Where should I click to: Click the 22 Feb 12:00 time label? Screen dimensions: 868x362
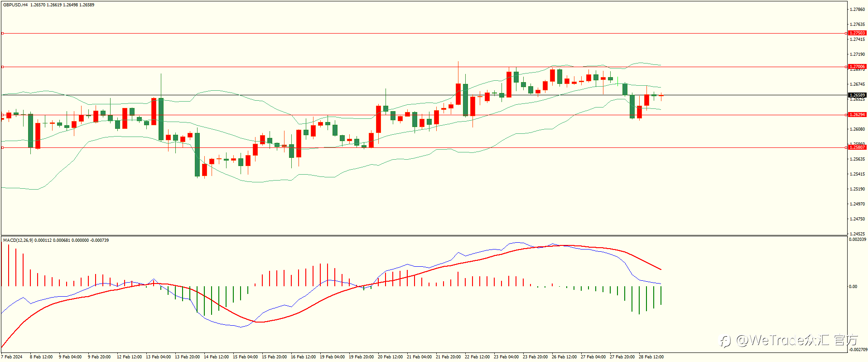point(477,357)
